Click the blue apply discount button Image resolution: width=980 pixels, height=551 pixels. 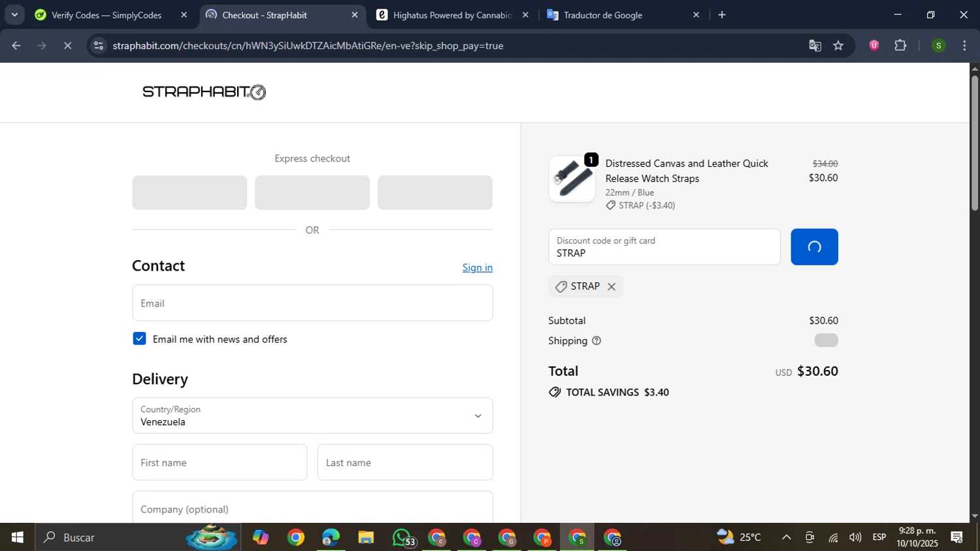click(814, 247)
